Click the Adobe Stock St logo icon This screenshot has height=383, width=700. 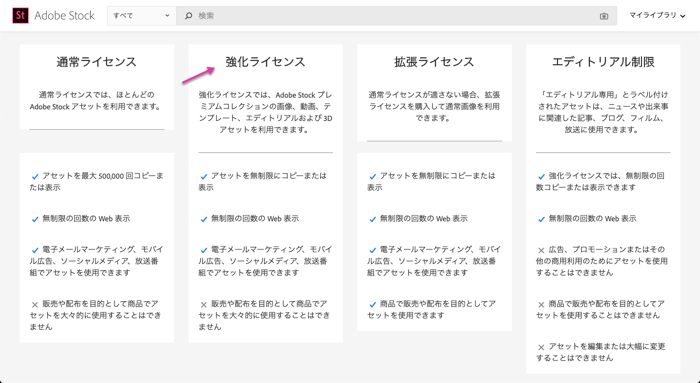20,16
